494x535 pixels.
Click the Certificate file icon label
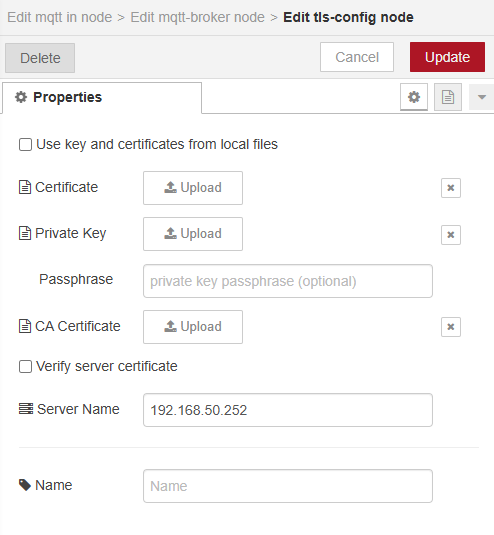[x=25, y=187]
